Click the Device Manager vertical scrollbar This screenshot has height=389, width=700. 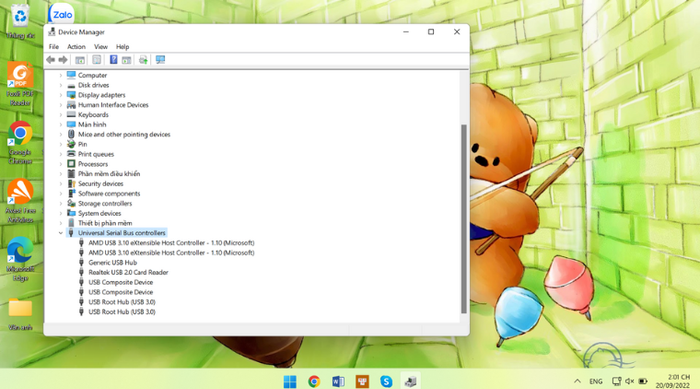[464, 219]
